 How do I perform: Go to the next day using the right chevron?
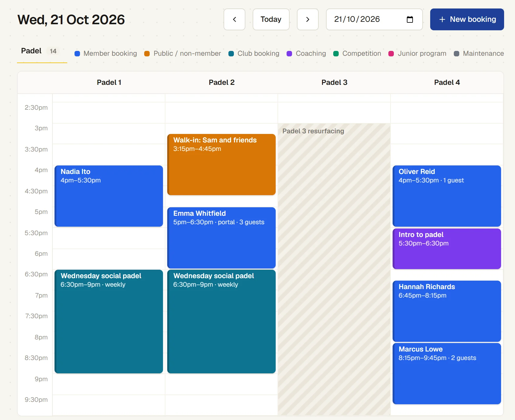pos(307,19)
